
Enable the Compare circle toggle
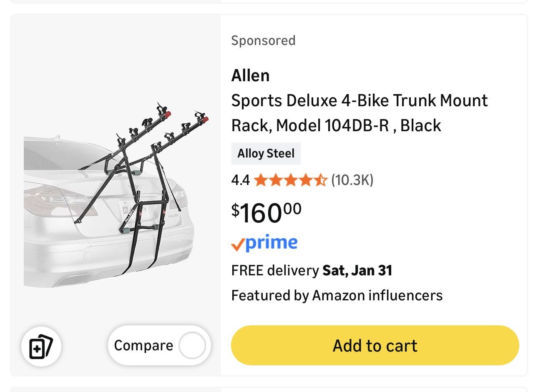192,345
